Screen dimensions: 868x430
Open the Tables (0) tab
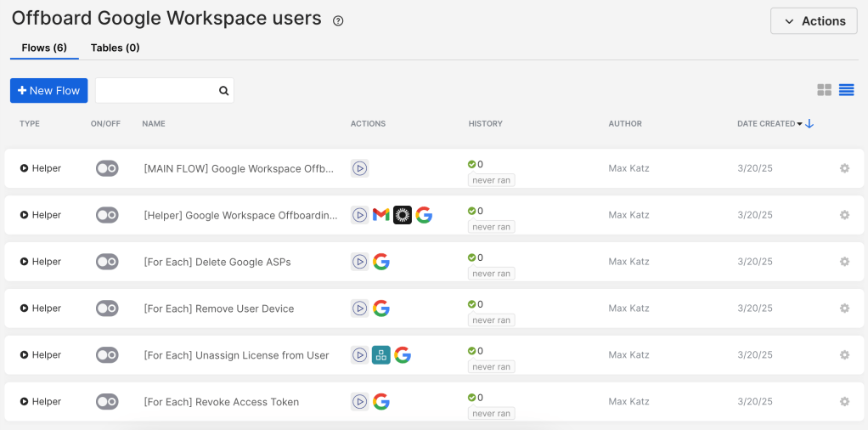click(116, 48)
